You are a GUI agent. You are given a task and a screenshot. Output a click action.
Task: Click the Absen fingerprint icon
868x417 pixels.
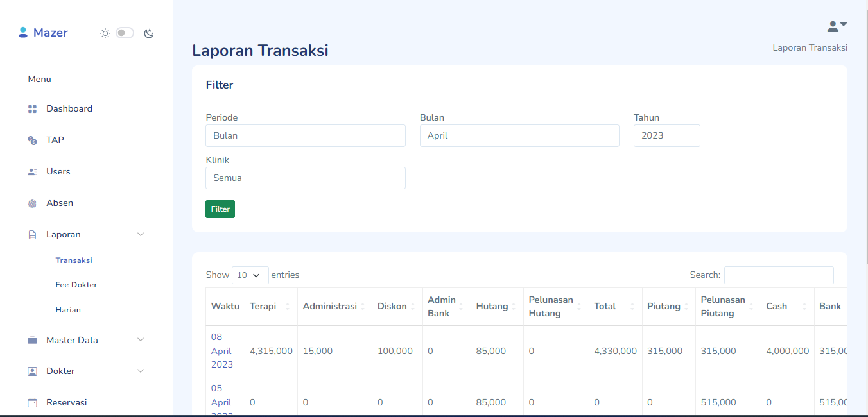[x=32, y=203]
